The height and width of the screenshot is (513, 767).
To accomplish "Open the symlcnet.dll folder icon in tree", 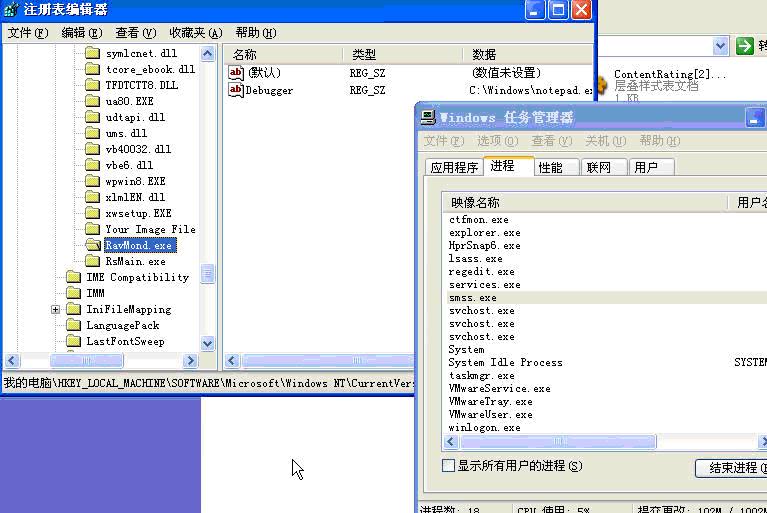I will (x=92, y=53).
